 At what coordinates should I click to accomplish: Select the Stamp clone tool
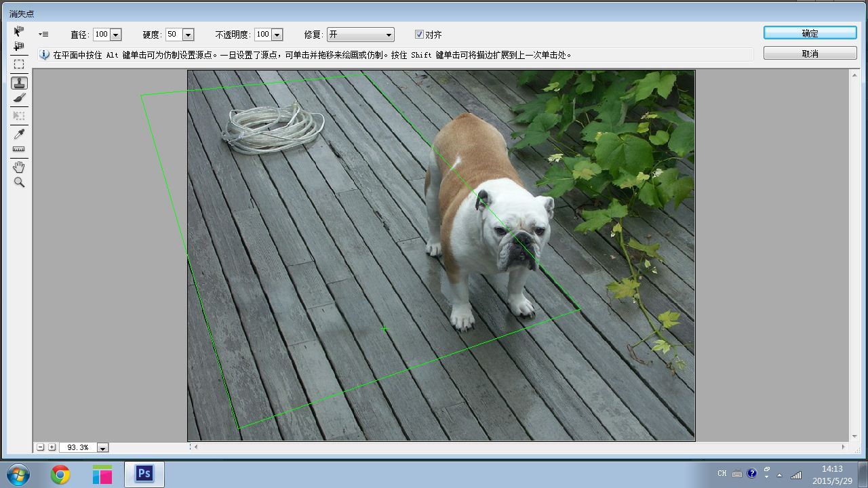(x=19, y=83)
